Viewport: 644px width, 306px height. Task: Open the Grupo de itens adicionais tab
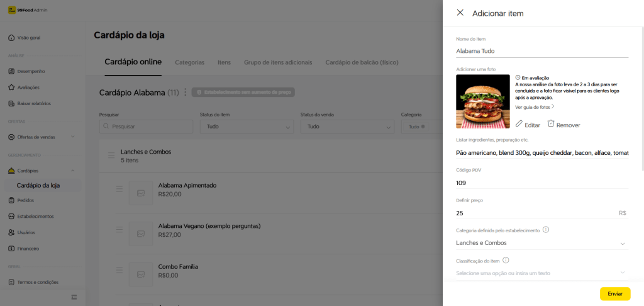[x=277, y=62]
